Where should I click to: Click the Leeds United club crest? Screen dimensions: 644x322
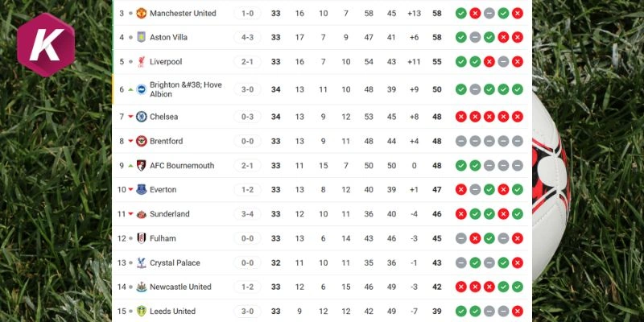(x=141, y=311)
